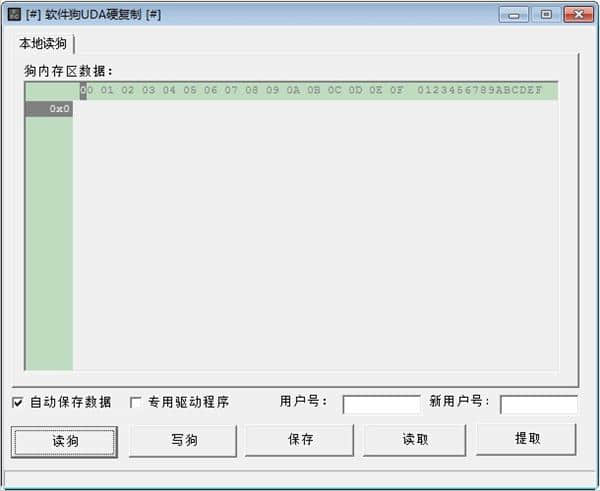The width and height of the screenshot is (600, 491).
Task: Maximize the application window
Action: [546, 14]
